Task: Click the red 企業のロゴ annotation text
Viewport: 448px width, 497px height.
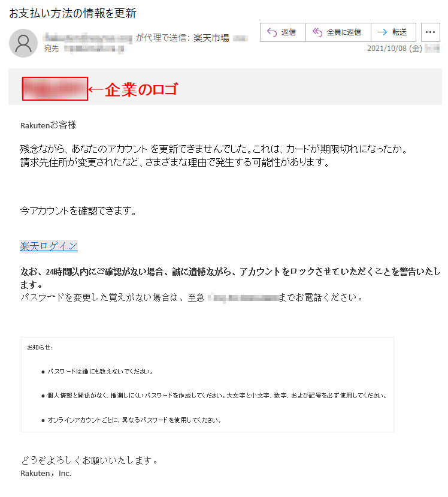Action: click(x=141, y=89)
